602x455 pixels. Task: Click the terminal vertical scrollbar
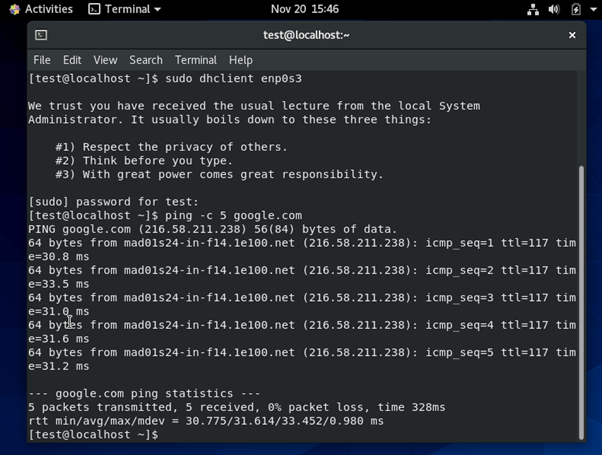581,300
